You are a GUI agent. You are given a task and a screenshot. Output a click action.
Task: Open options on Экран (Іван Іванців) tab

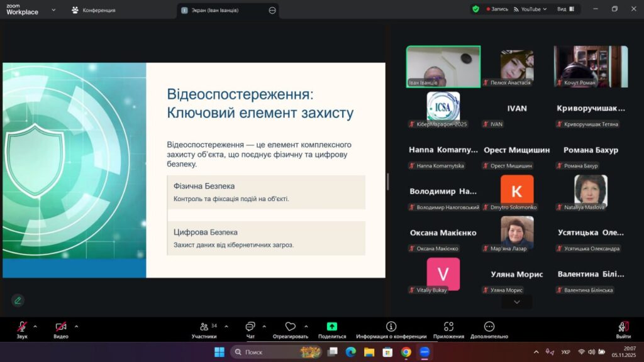(272, 10)
